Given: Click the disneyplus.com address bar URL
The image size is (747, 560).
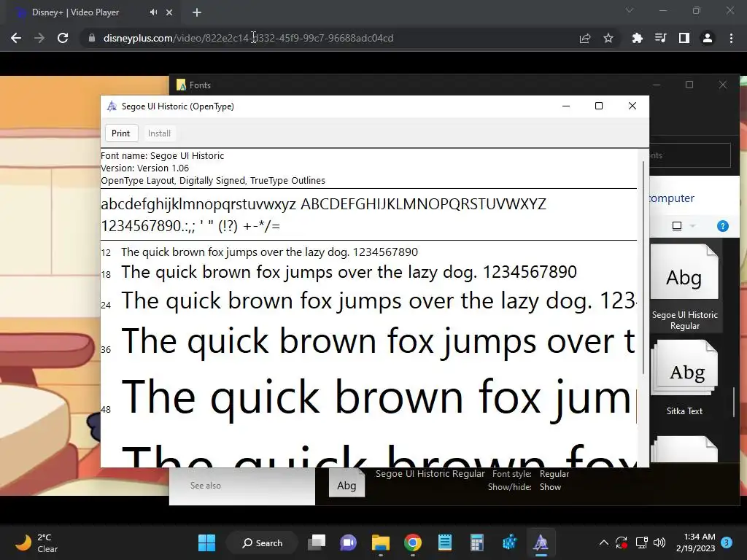Looking at the screenshot, I should [248, 38].
